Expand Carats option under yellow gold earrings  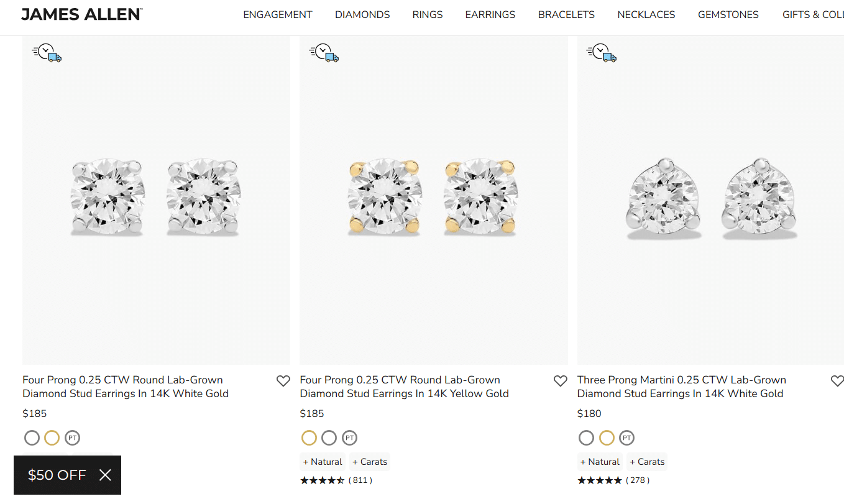[x=370, y=462]
